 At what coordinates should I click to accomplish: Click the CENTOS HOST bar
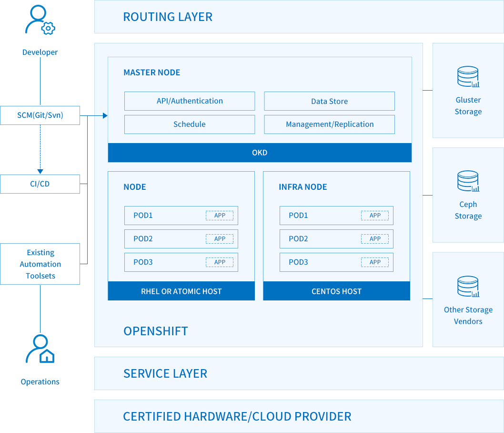point(336,291)
